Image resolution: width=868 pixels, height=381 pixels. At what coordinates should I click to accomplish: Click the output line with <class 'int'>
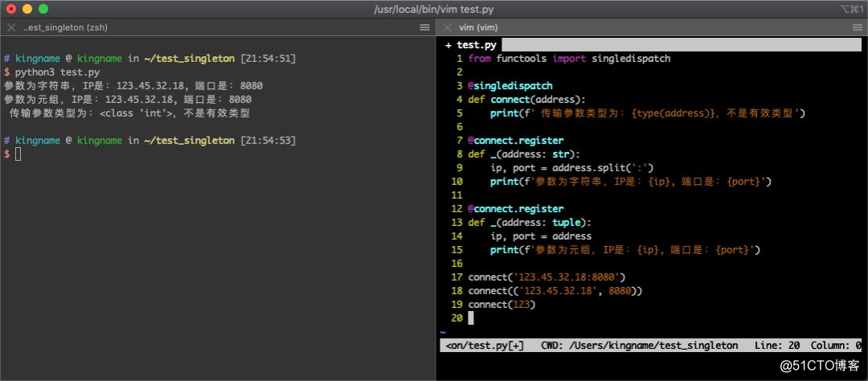click(130, 113)
